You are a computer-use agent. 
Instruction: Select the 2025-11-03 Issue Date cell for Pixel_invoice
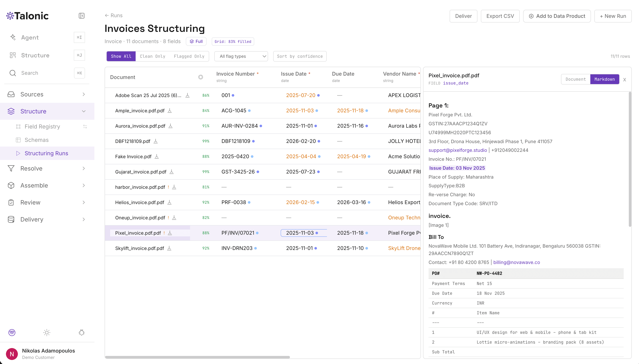click(x=304, y=233)
